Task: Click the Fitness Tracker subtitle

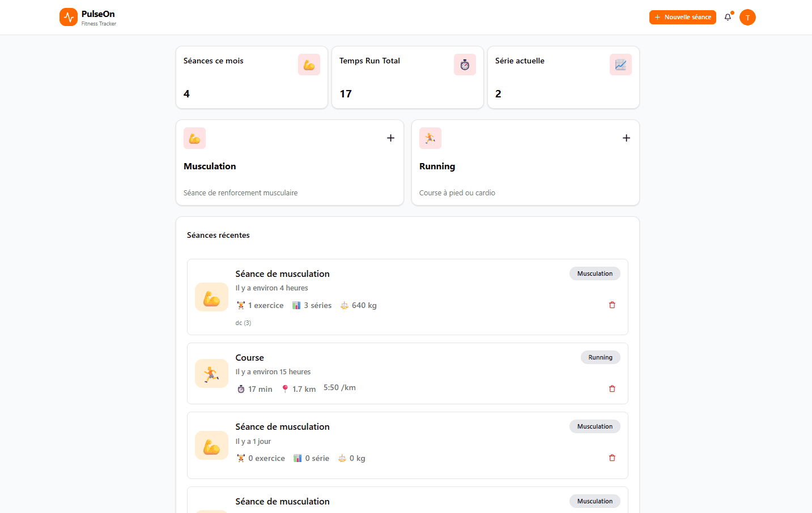Action: [x=99, y=24]
